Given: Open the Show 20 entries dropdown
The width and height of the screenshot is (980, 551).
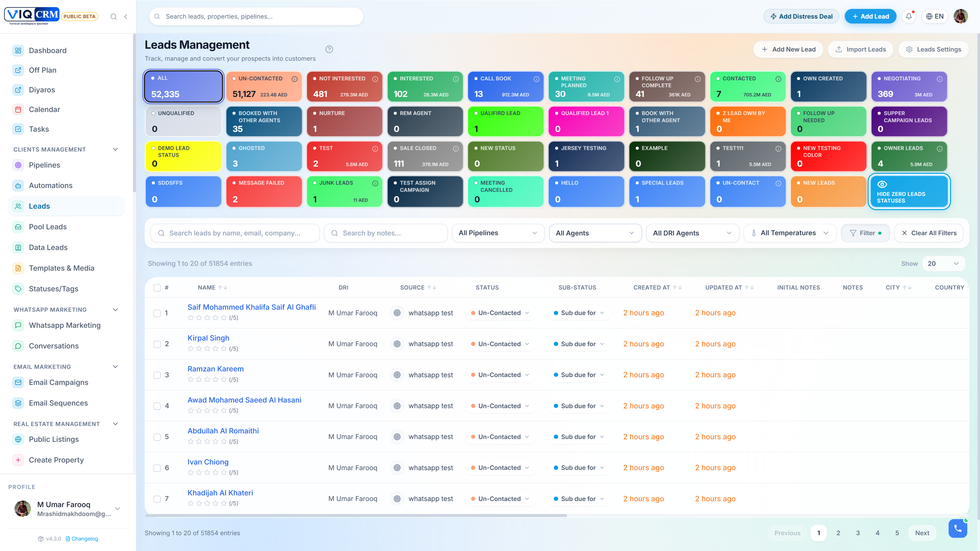Looking at the screenshot, I should click(944, 264).
